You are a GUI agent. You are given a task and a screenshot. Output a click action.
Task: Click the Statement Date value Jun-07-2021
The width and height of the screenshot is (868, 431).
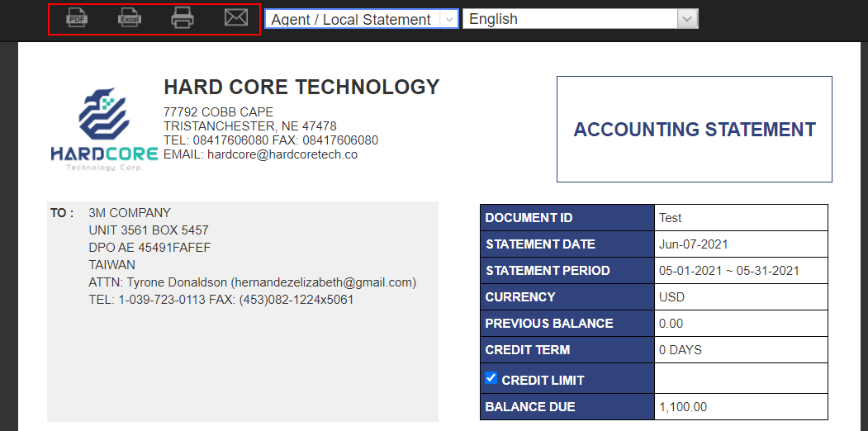(694, 244)
